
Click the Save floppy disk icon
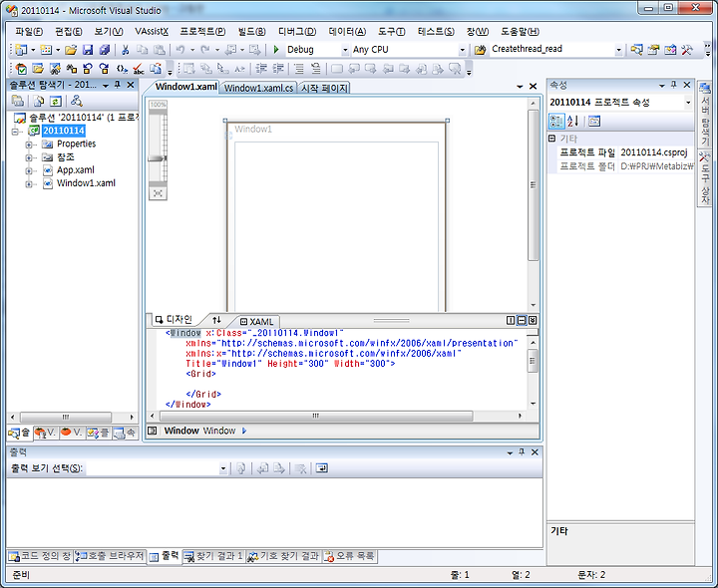[88, 50]
